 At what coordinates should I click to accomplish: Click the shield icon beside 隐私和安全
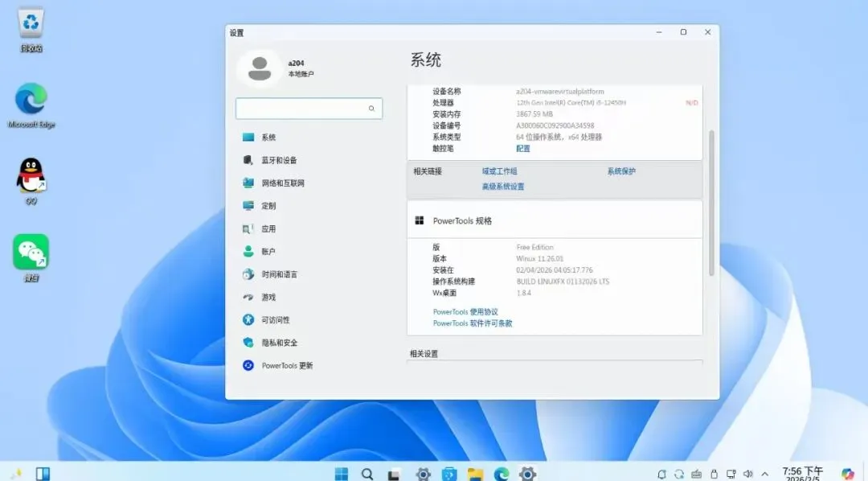tap(248, 343)
